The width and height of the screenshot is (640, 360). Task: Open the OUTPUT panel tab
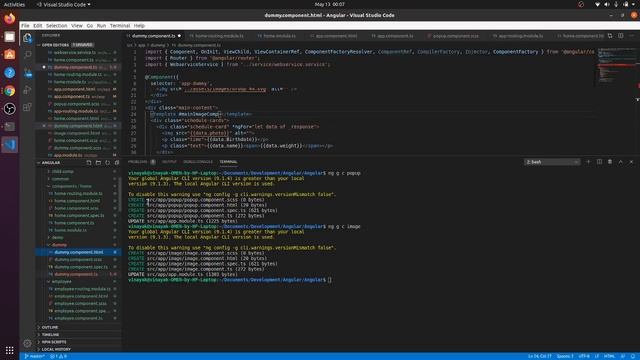coord(169,162)
